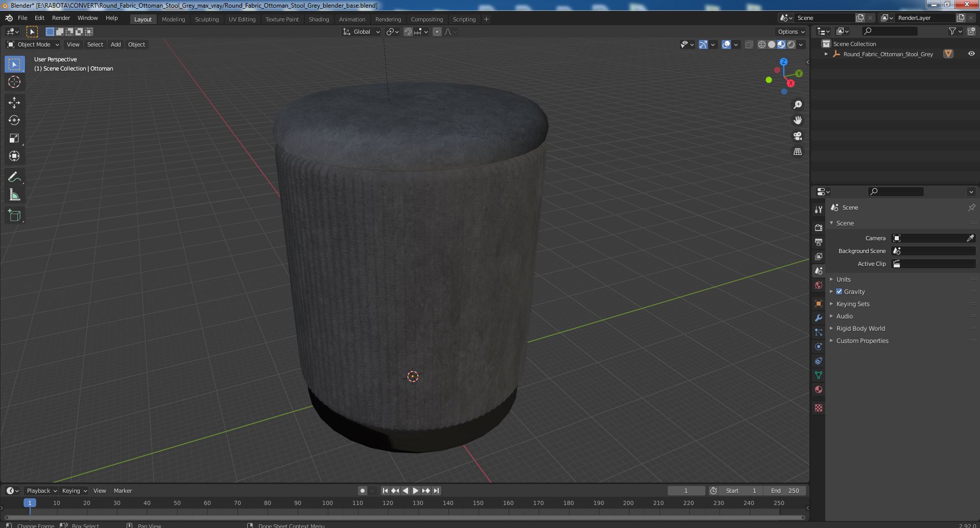Activate the Scale tool

click(x=14, y=138)
